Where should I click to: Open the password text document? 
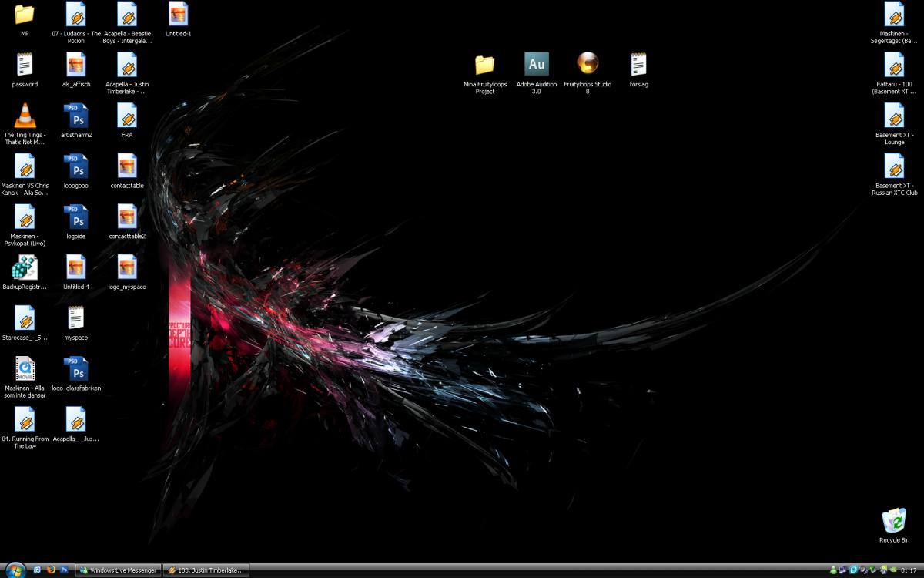25,65
